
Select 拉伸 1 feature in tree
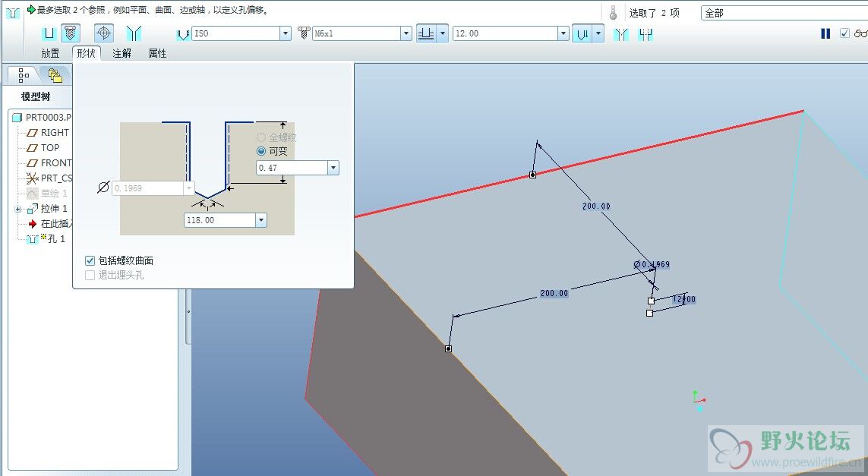click(x=47, y=209)
